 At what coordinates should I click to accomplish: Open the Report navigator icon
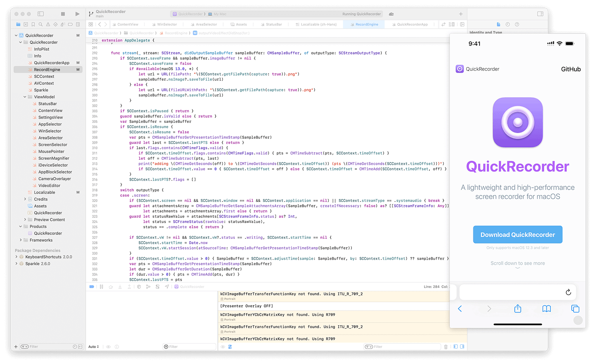(x=78, y=24)
